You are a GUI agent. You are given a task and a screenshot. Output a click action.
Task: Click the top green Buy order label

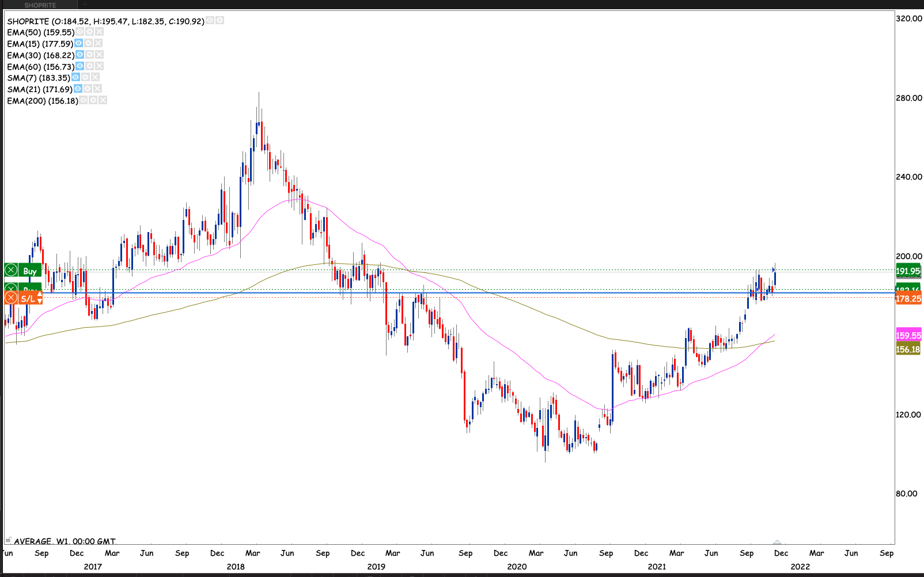click(x=29, y=271)
